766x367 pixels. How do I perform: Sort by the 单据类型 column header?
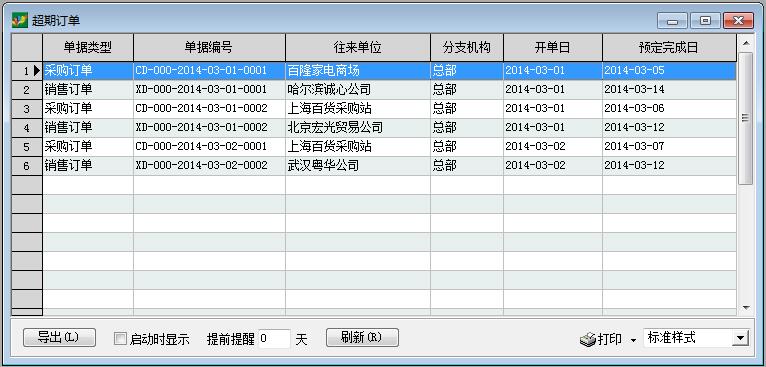coord(88,47)
